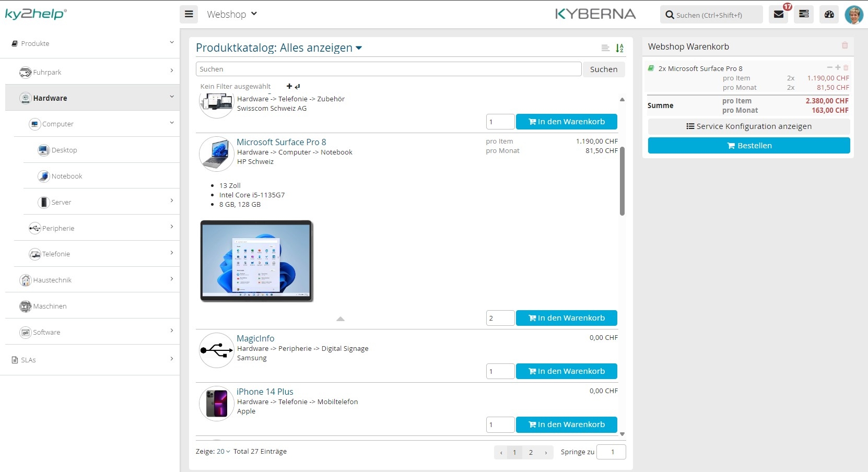868x472 pixels.
Task: Click the Springe zu page number field
Action: tap(611, 452)
